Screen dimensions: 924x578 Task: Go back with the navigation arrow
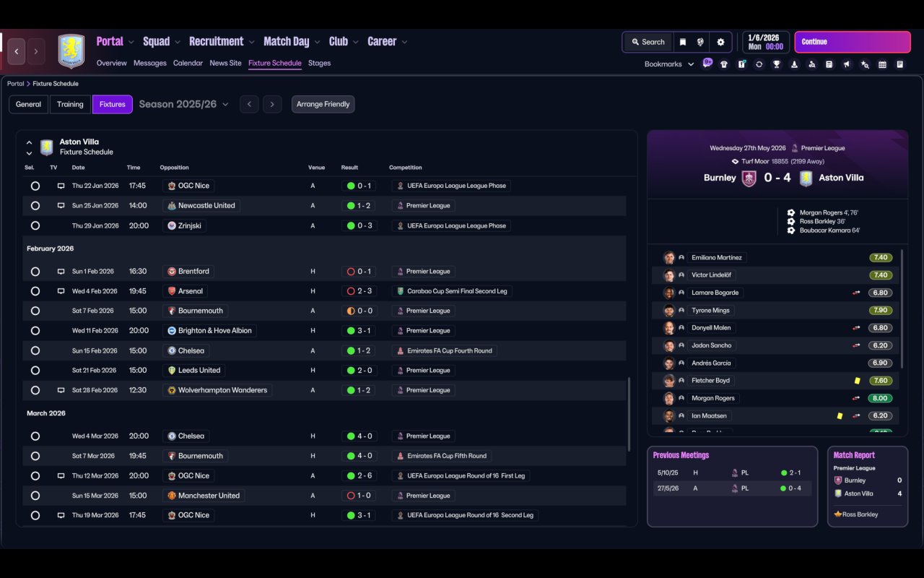point(17,51)
